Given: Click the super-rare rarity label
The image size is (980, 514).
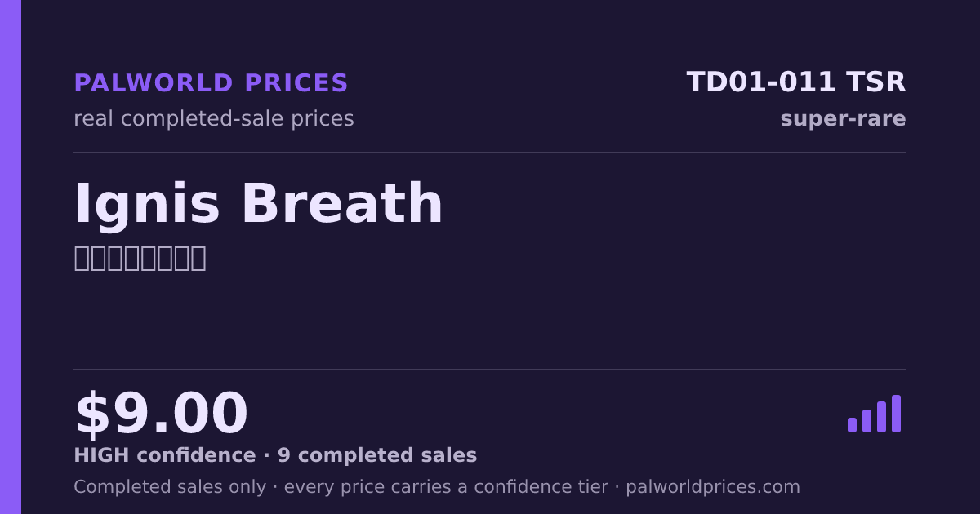Looking at the screenshot, I should click(843, 119).
